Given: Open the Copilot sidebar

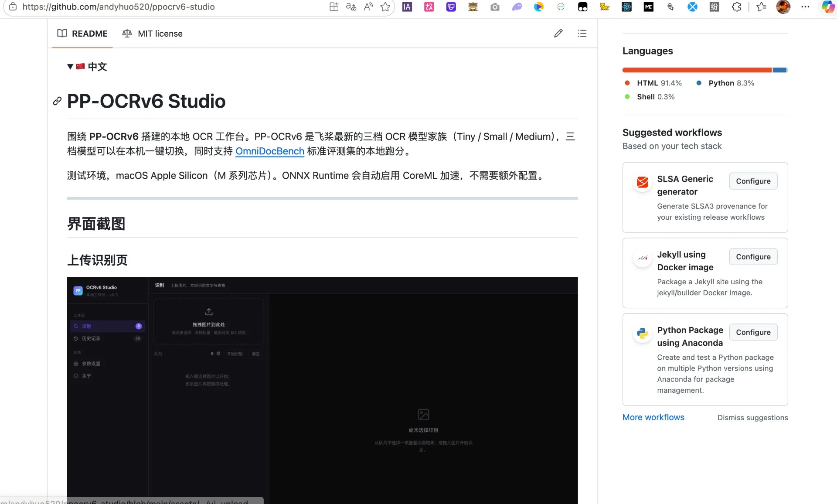Looking at the screenshot, I should pos(828,7).
